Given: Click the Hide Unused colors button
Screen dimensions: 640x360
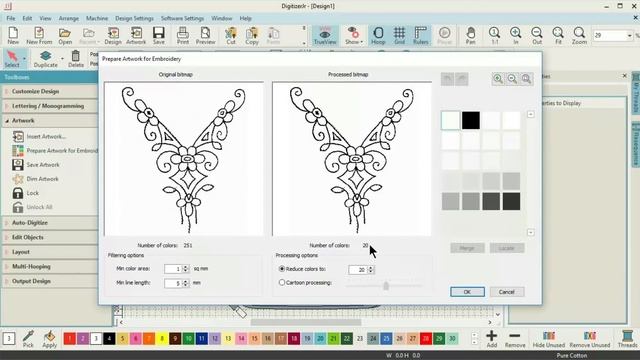Looking at the screenshot, I should click(549, 339).
